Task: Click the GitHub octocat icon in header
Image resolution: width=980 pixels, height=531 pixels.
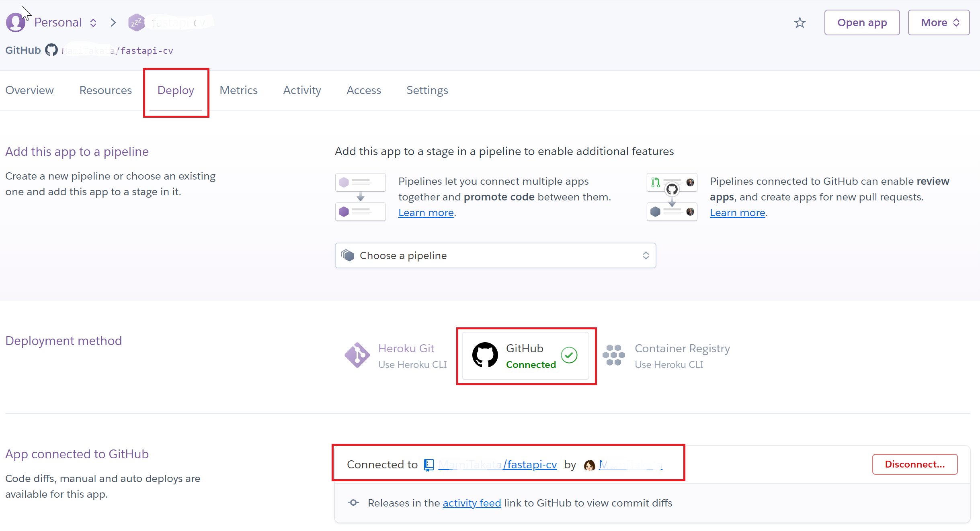Action: point(51,50)
